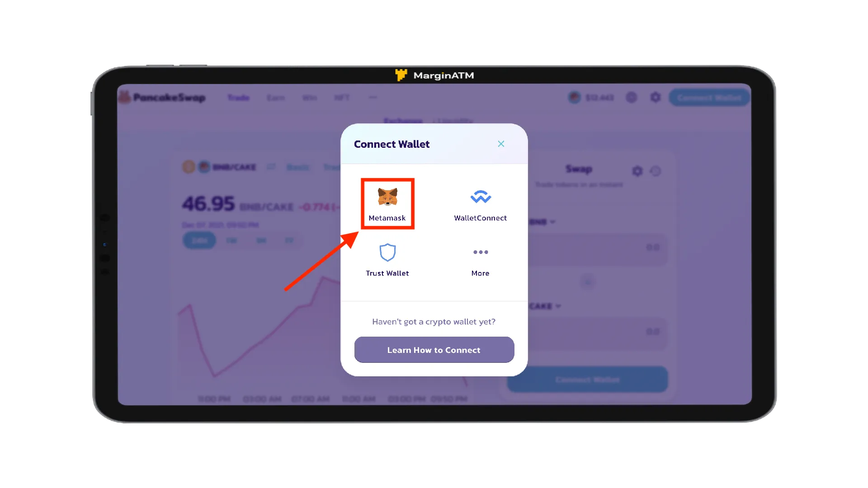Close the Connect Wallet dialog
Viewport: 868px width, 488px height.
pos(501,144)
